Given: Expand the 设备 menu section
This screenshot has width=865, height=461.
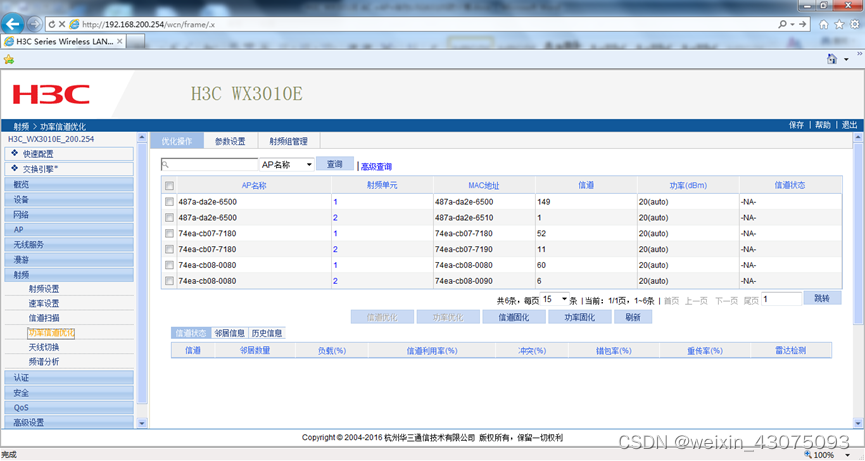Looking at the screenshot, I should pos(69,199).
